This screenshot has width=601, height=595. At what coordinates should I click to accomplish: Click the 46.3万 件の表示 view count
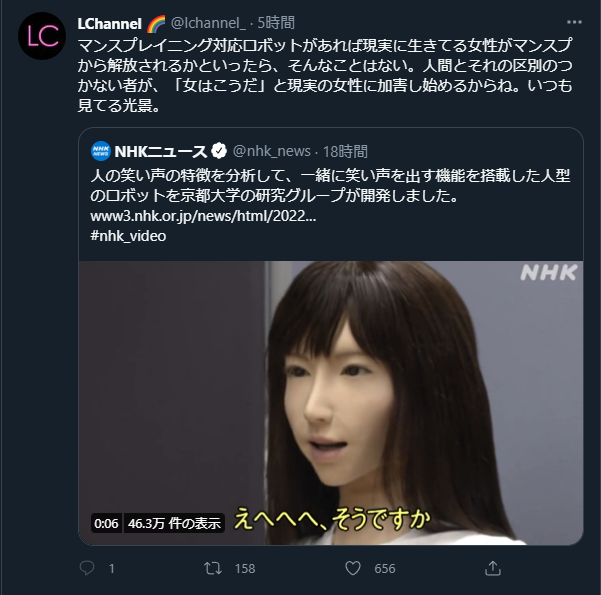pyautogui.click(x=174, y=523)
